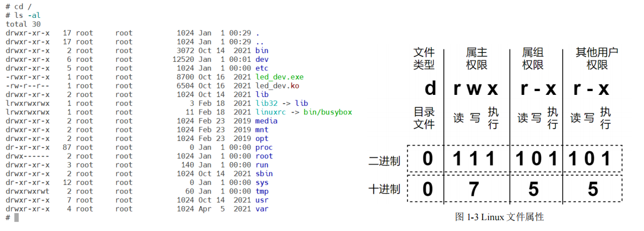Click the file size value 12520
The width and height of the screenshot is (644, 231).
(183, 59)
